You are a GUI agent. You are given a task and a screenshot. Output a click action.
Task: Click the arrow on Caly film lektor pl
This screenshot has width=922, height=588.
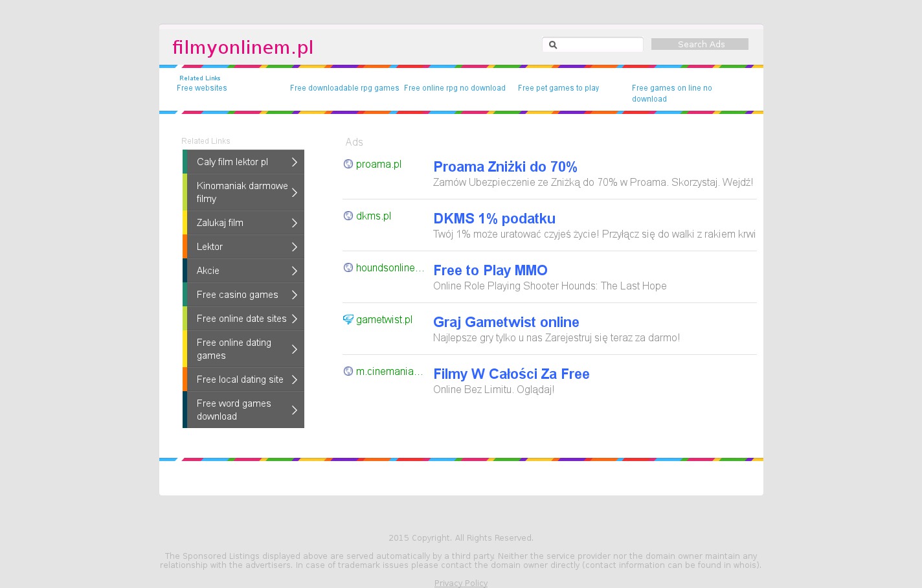coord(294,162)
